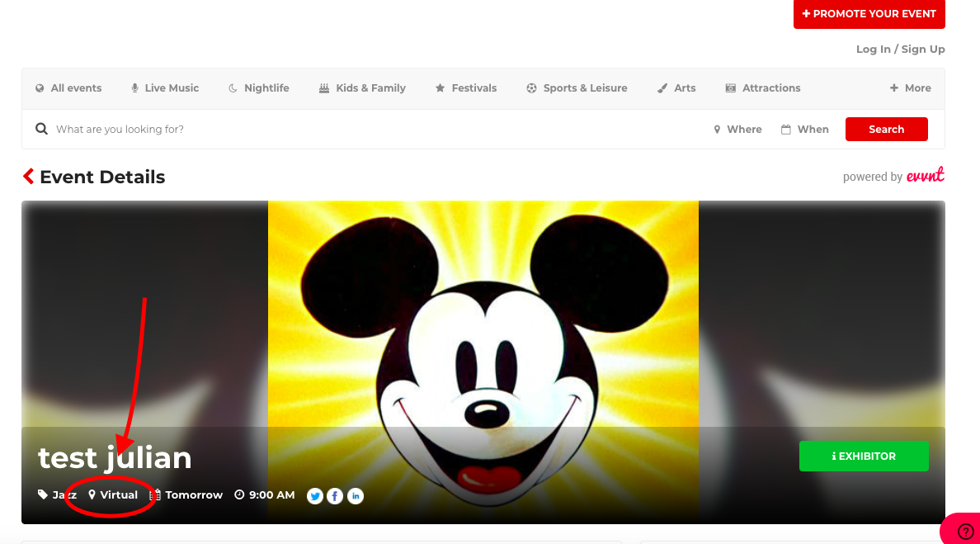Select the Kids & Family category
The width and height of the screenshot is (980, 544).
(362, 88)
